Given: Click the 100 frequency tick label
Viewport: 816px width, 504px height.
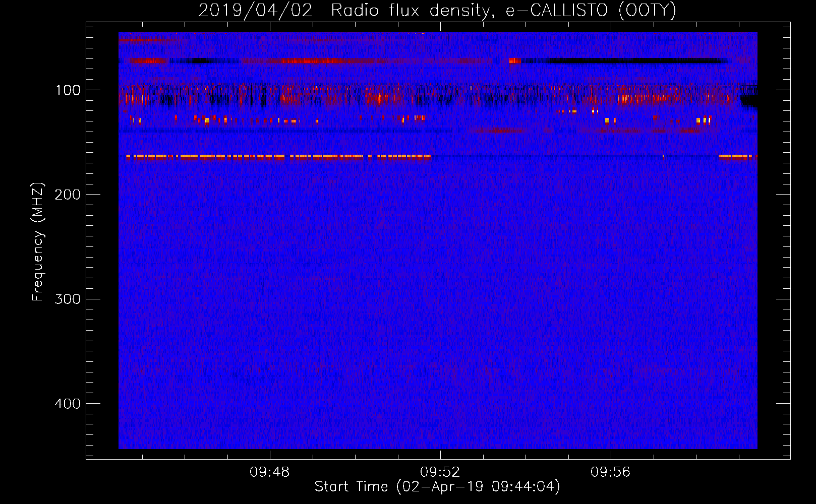Looking at the screenshot, I should click(x=68, y=90).
